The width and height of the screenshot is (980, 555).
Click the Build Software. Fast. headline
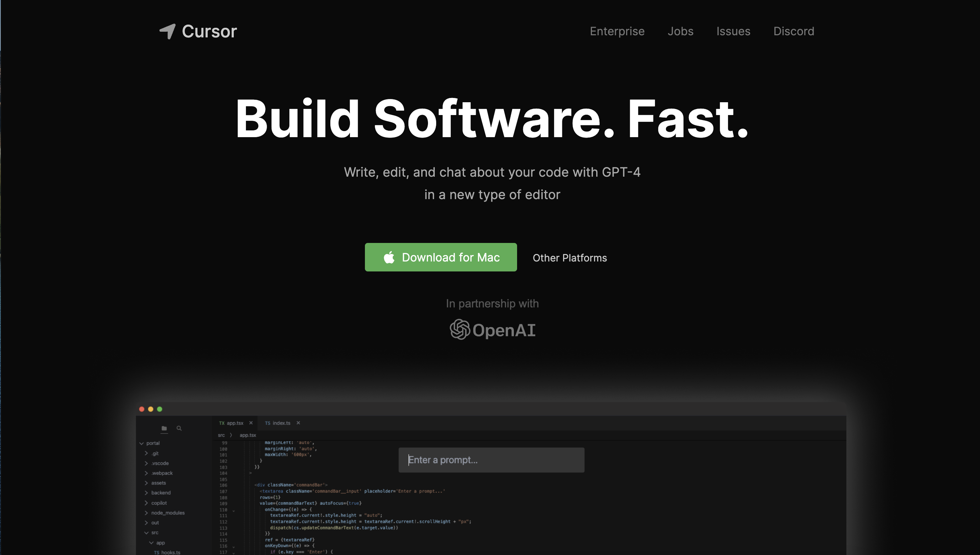492,119
